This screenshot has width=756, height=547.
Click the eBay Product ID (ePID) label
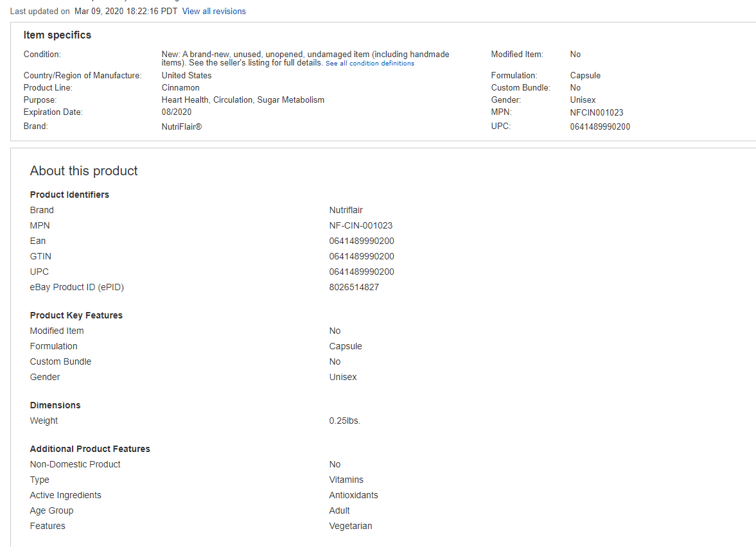click(x=76, y=287)
